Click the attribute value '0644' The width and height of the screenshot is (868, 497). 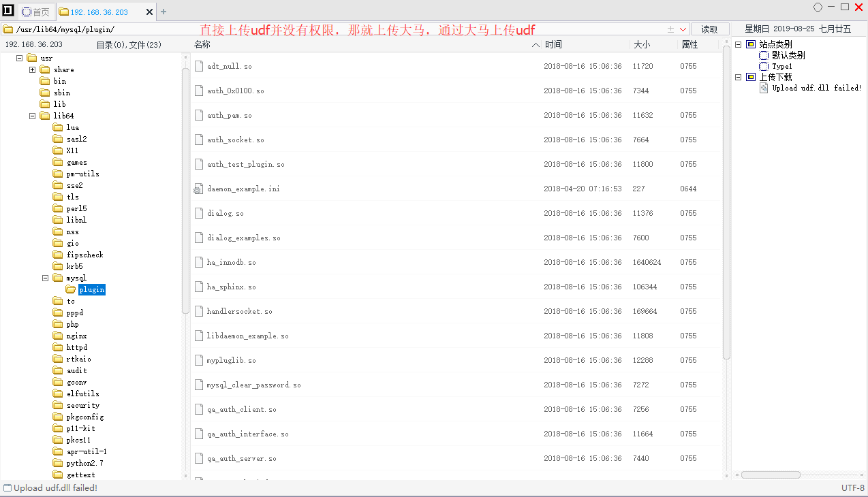point(688,189)
